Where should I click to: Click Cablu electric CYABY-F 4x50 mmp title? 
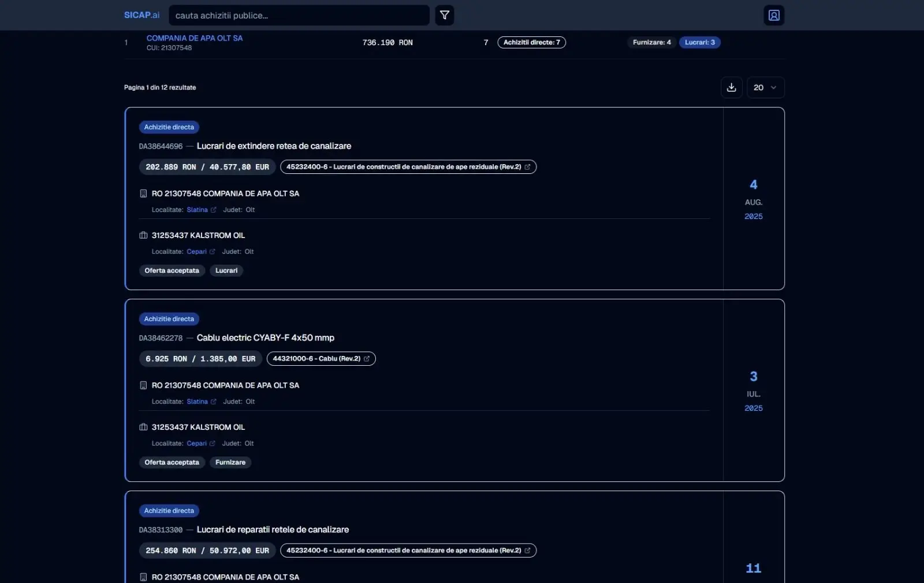[x=265, y=338]
